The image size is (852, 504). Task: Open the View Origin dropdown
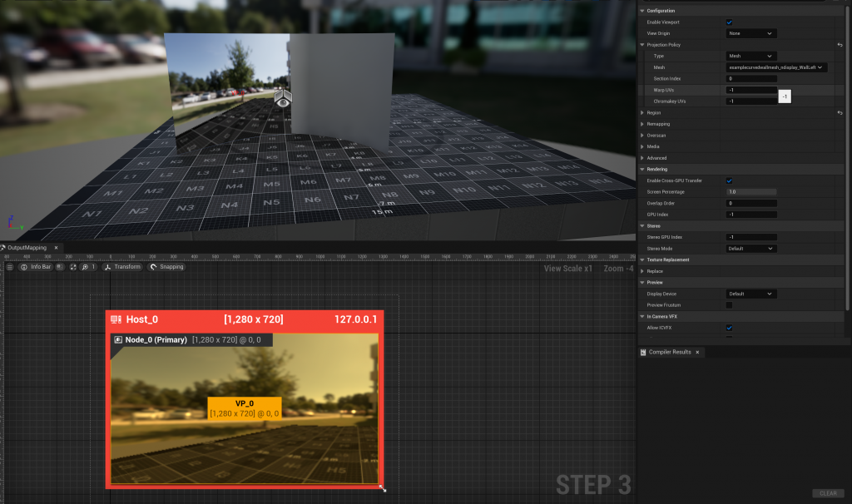(751, 33)
